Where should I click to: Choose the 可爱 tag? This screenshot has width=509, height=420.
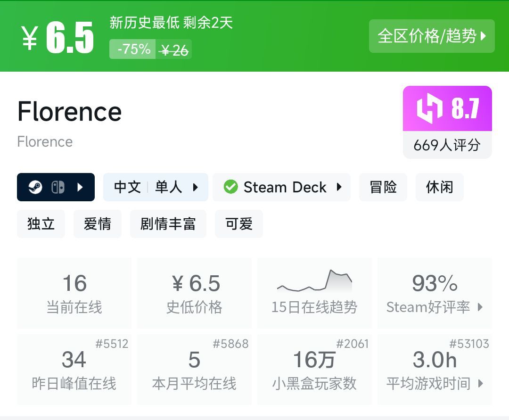(239, 224)
